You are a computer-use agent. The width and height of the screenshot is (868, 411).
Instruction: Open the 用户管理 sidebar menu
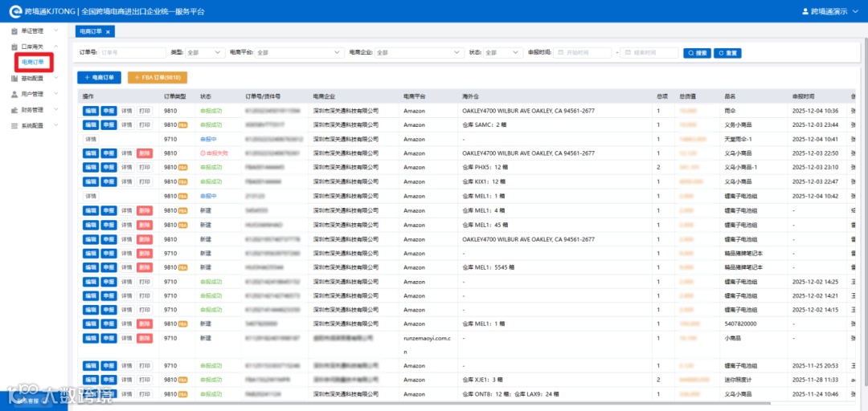(34, 94)
